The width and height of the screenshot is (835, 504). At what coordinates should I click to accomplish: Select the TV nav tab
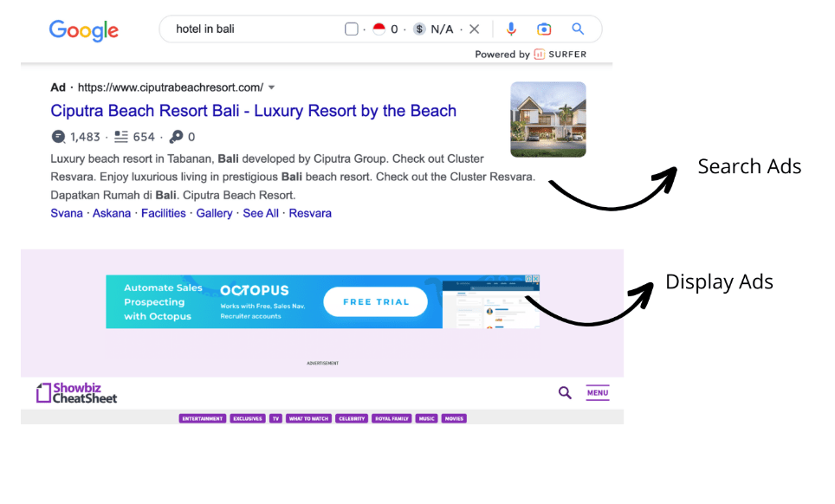pos(275,419)
